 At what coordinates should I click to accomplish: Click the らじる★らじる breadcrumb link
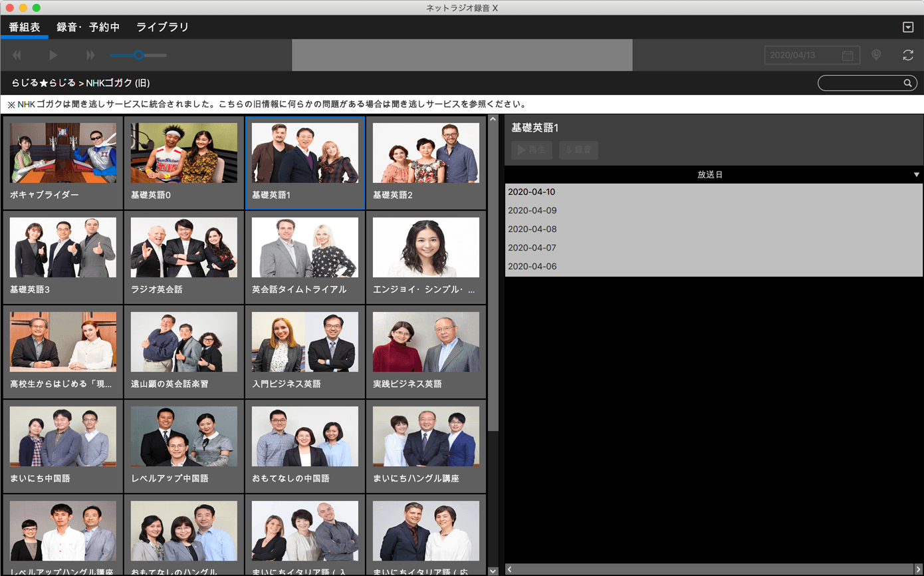point(43,83)
